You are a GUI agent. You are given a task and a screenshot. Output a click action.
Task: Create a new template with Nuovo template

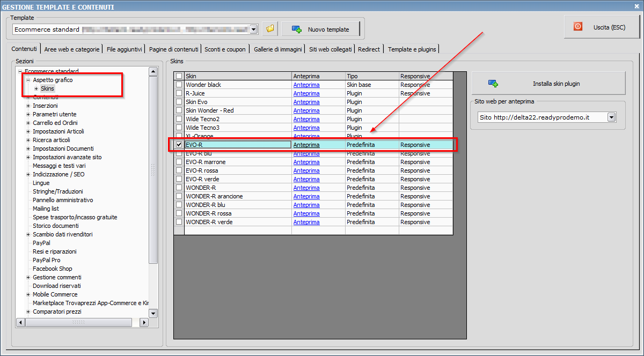(320, 29)
